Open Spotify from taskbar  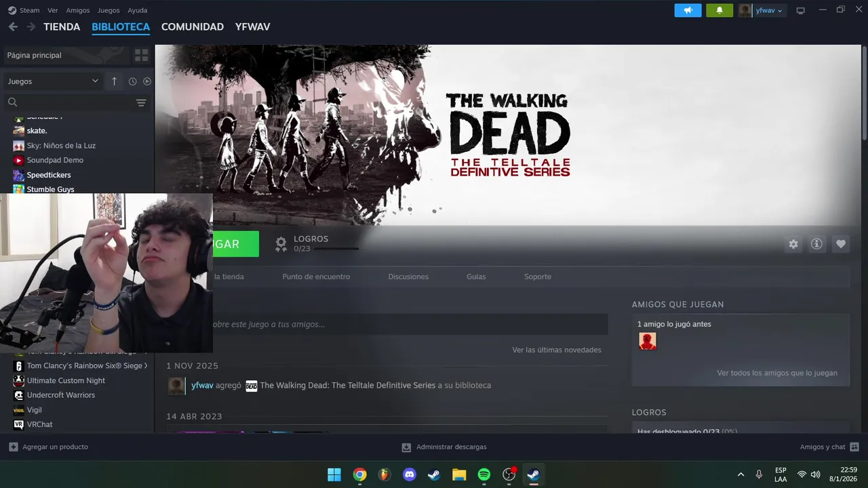(484, 474)
